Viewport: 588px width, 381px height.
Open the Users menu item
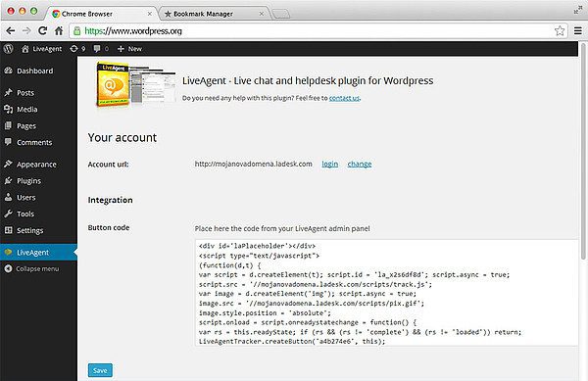(38, 197)
